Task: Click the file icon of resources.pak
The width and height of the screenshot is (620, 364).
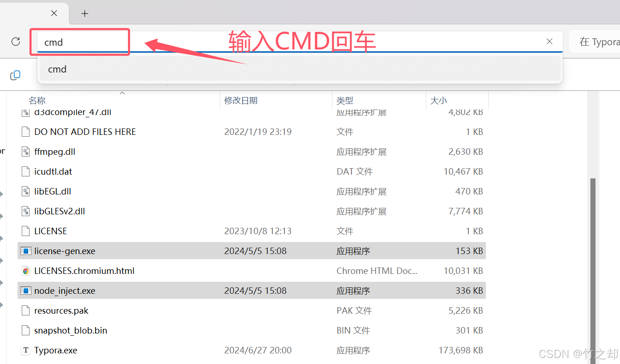Action: point(25,310)
